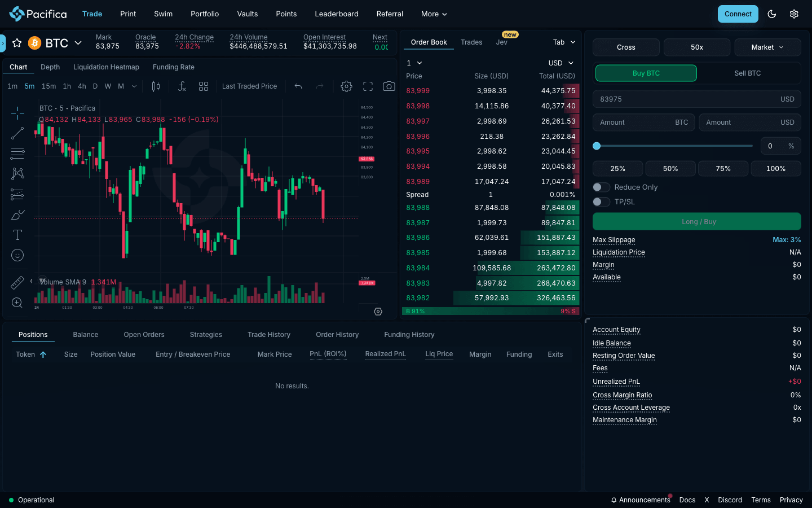812x508 pixels.
Task: Choose the Fibonacci retracement tool
Action: 17,154
